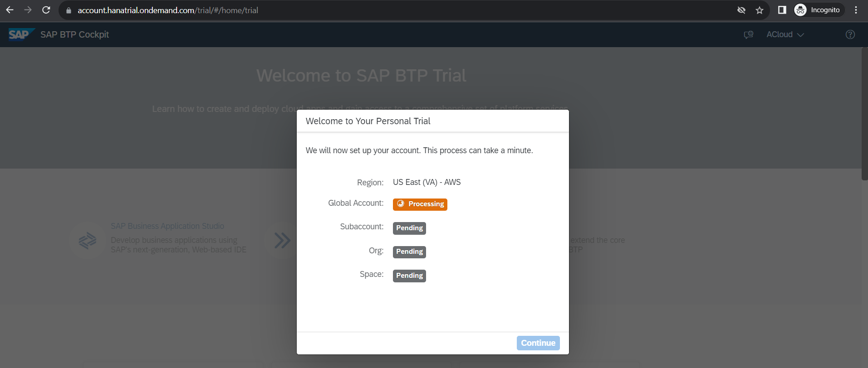Click the Subaccount Pending status badge

coord(409,228)
